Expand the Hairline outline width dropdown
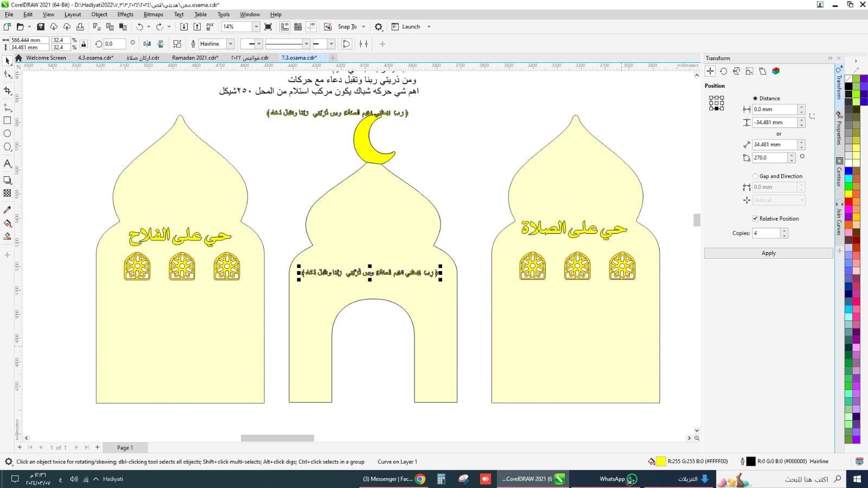 (x=231, y=44)
